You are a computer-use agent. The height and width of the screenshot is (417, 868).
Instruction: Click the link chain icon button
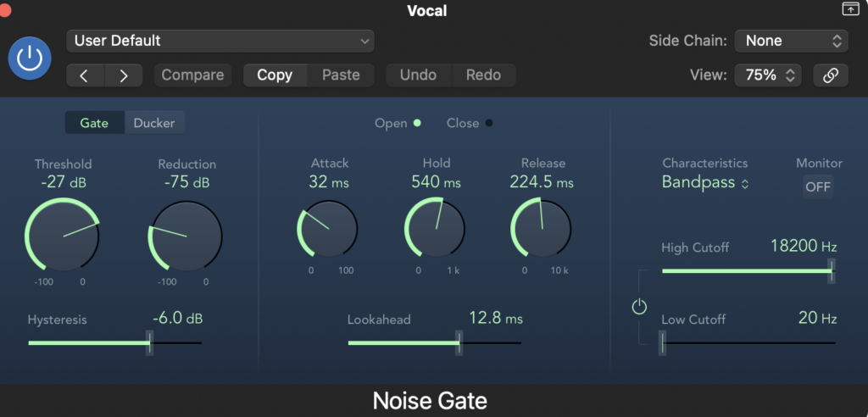(x=831, y=75)
